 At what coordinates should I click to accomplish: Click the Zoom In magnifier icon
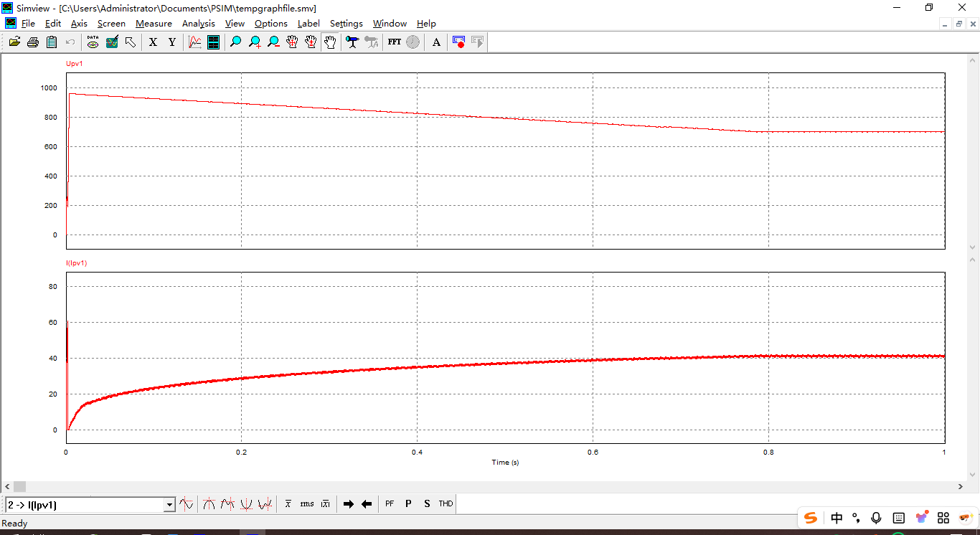click(255, 42)
